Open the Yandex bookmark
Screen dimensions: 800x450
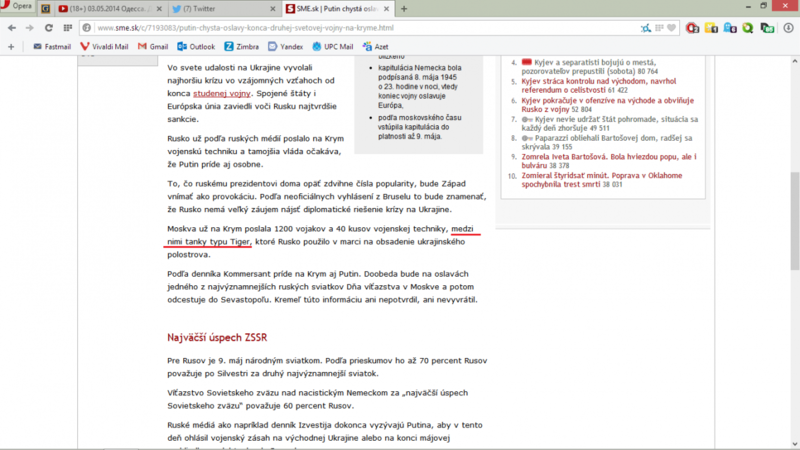point(285,46)
